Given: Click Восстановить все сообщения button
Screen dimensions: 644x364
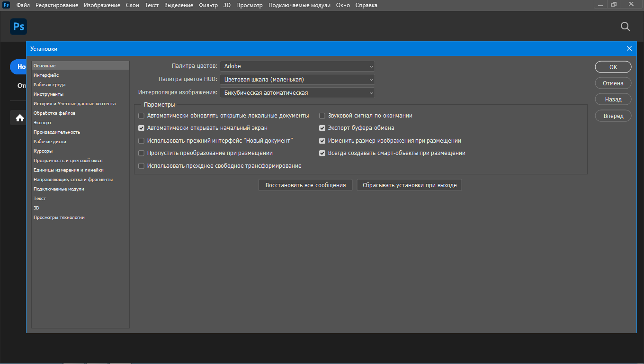Looking at the screenshot, I should pos(305,185).
